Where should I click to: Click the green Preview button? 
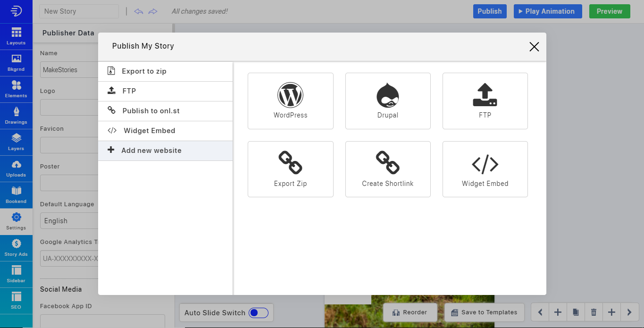pyautogui.click(x=609, y=11)
